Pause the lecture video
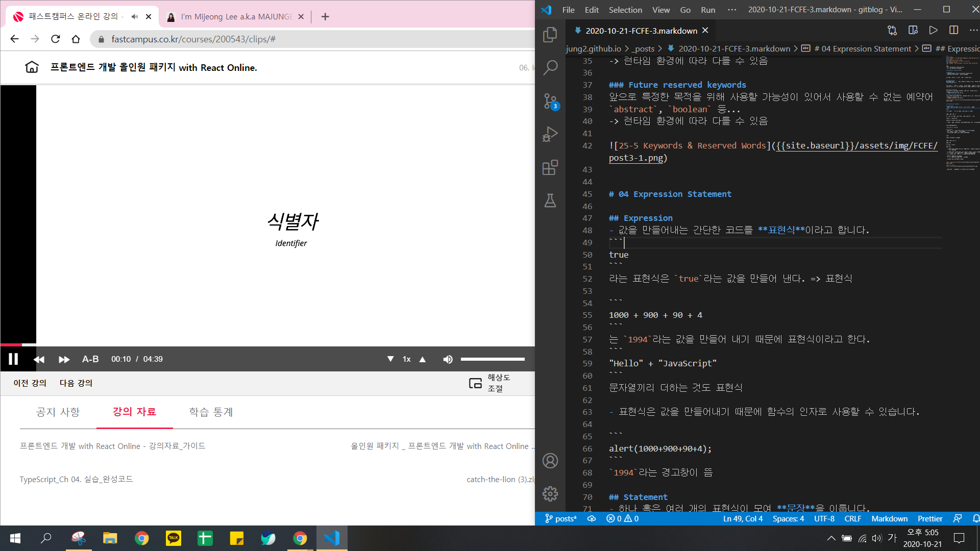 coord(13,359)
